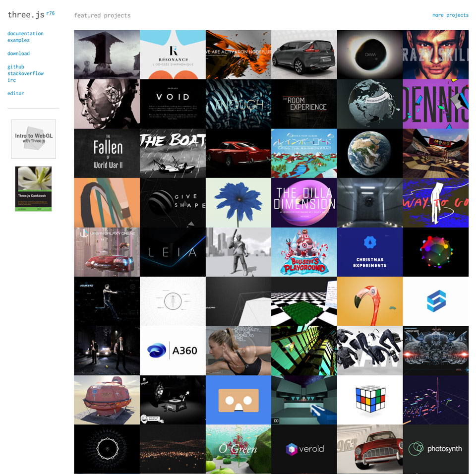
Task: Open the flying jackets and jeans project
Action: click(x=370, y=351)
